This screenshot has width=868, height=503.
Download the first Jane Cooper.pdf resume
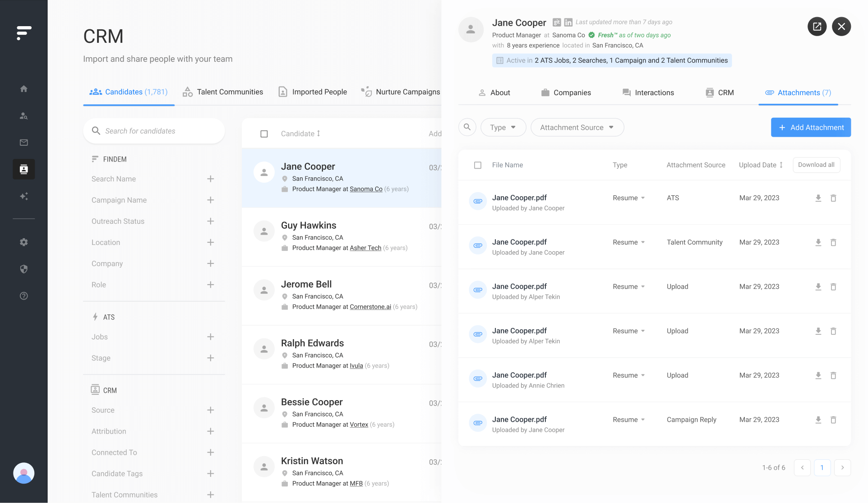click(818, 198)
